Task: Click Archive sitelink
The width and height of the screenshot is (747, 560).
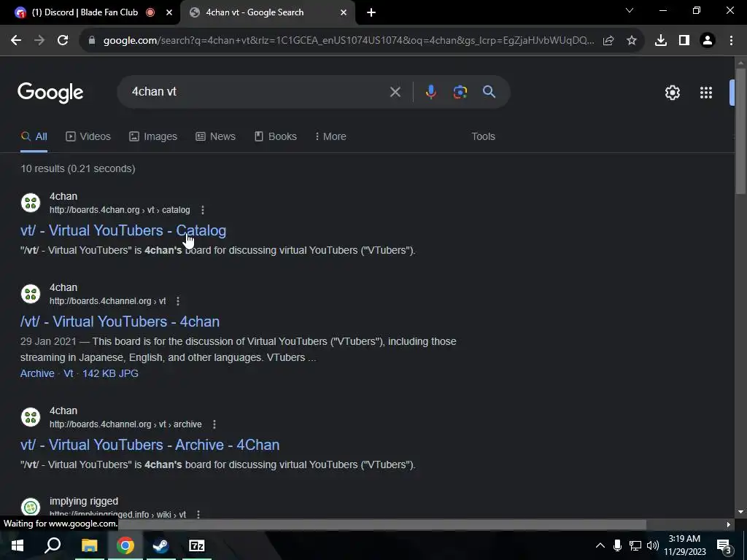Action: coord(37,374)
